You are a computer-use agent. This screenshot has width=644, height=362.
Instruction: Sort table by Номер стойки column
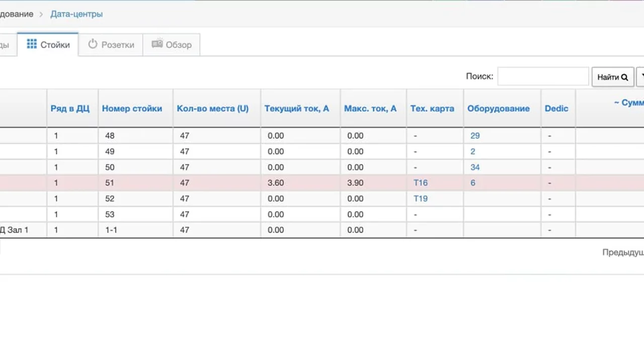click(132, 108)
